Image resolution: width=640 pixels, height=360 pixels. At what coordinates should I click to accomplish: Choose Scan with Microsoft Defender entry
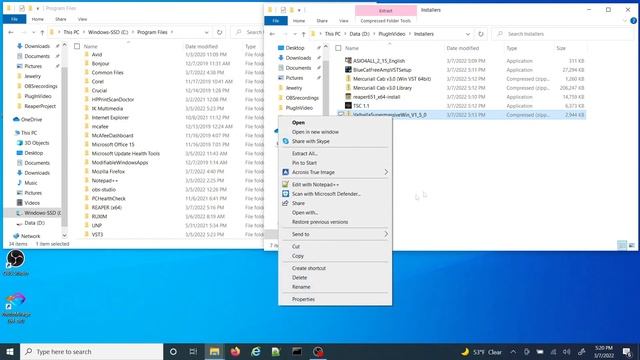tap(326, 194)
